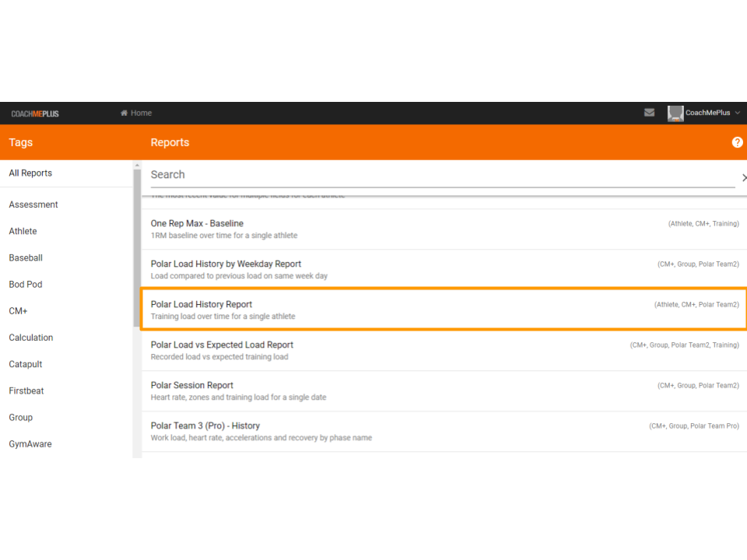Open the Polar Session Report
The image size is (747, 560).
click(444, 391)
